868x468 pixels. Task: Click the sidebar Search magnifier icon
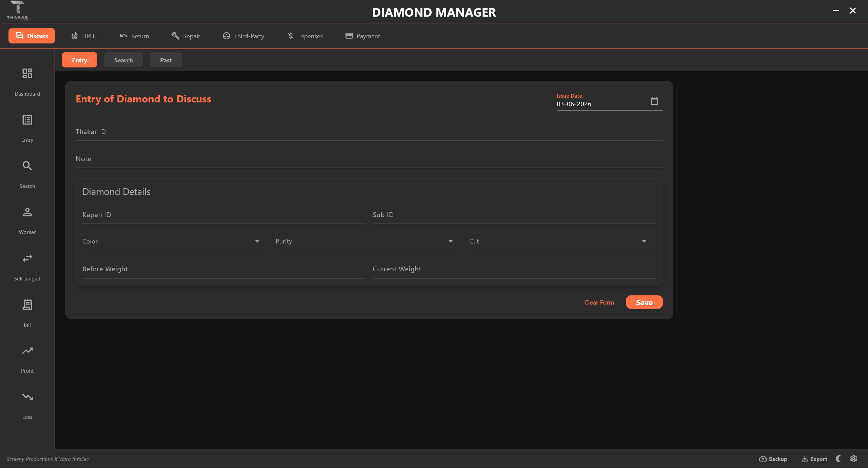[x=27, y=166]
